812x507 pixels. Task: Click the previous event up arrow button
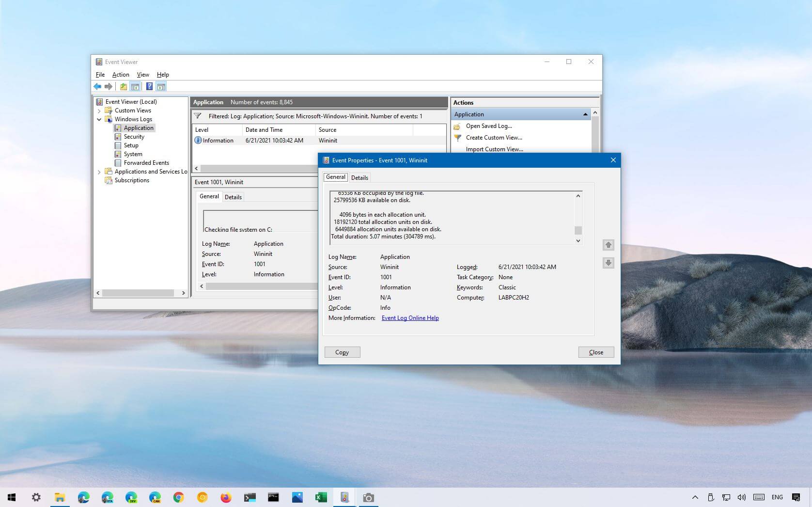point(608,245)
